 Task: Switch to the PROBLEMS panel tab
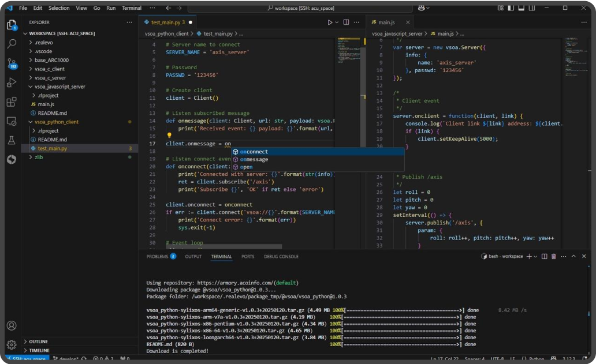click(x=161, y=257)
